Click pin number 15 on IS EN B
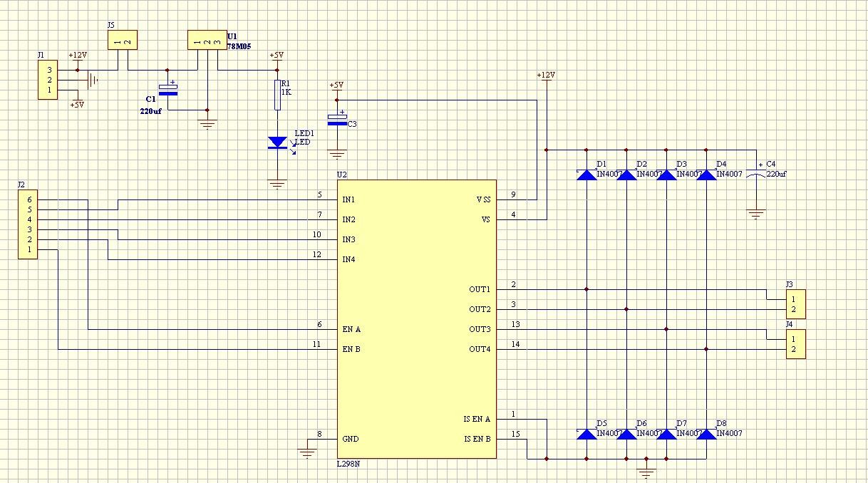This screenshot has width=868, height=483. (x=515, y=435)
